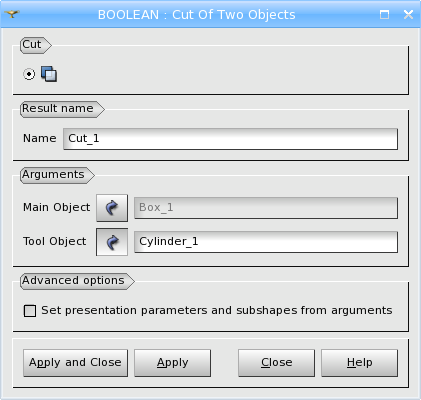Open Help for the Cut dialog

point(359,363)
